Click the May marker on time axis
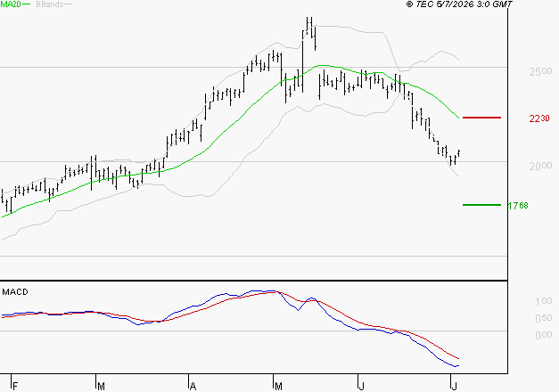The image size is (559, 392). tap(278, 387)
